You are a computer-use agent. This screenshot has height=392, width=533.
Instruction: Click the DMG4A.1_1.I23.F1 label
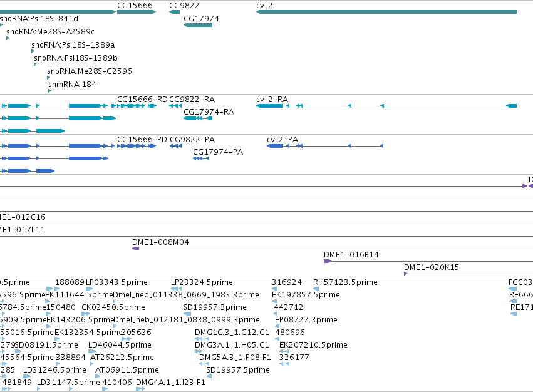click(x=170, y=383)
